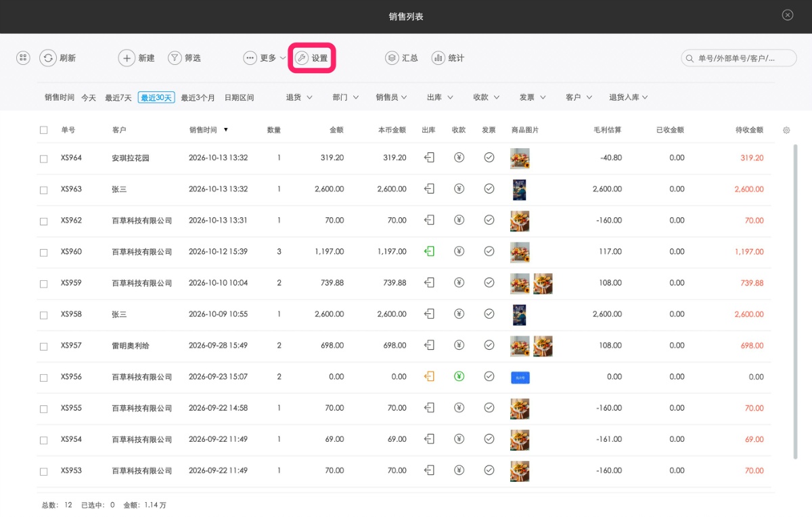Open the 部门 filter dropdown

click(x=346, y=97)
